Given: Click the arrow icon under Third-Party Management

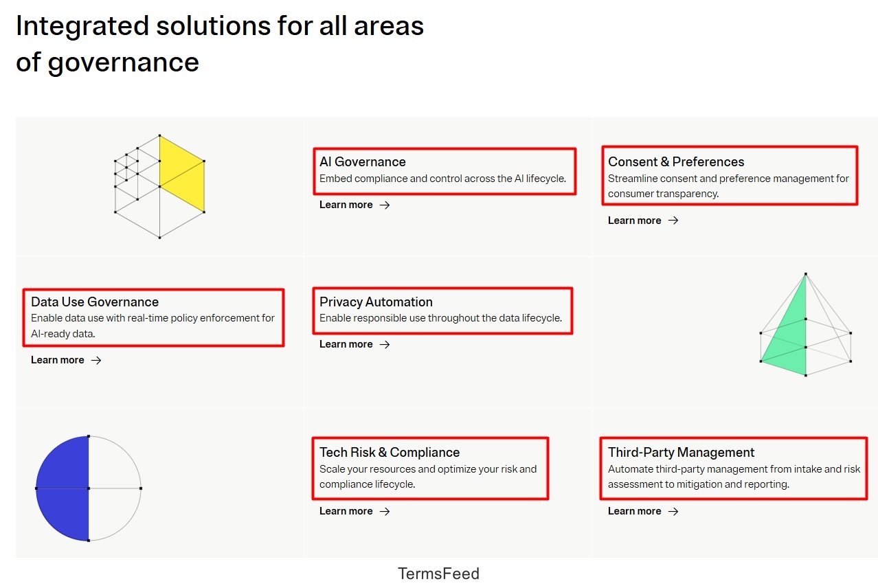Looking at the screenshot, I should coord(673,511).
